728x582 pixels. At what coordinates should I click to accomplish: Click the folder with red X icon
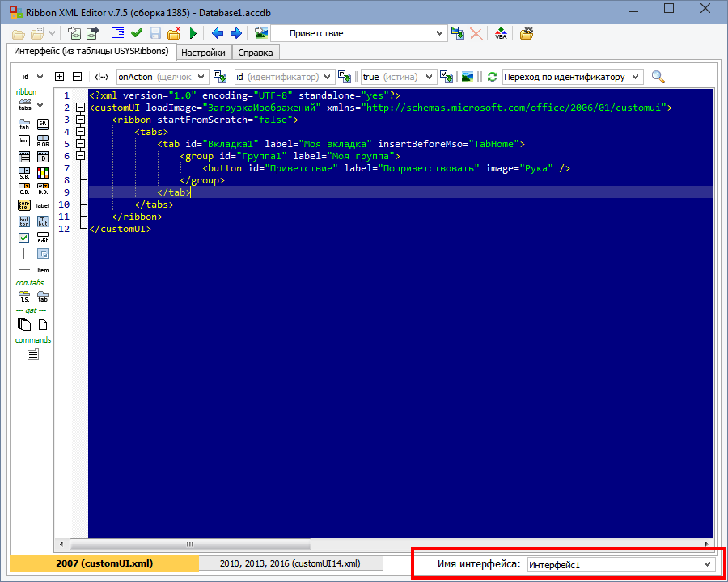coord(174,33)
